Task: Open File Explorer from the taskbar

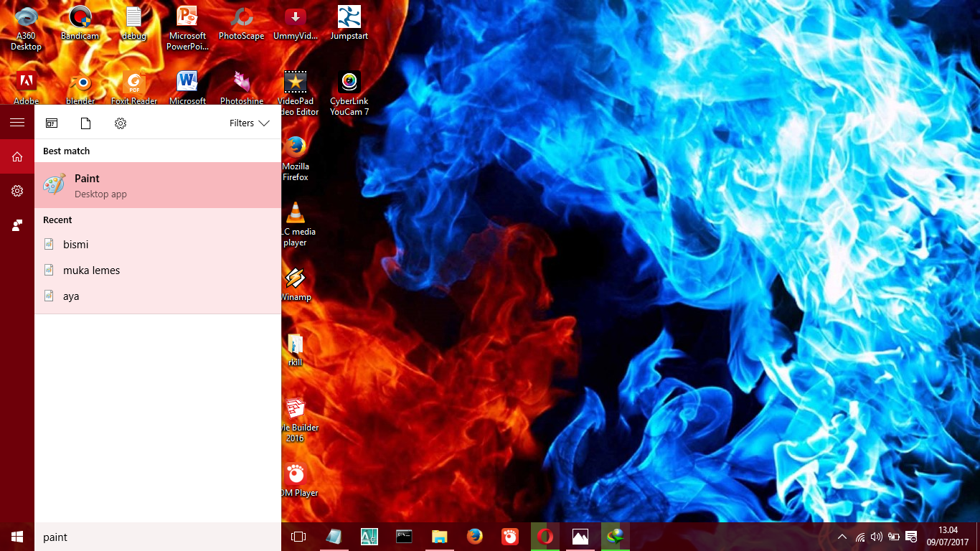Action: [439, 537]
